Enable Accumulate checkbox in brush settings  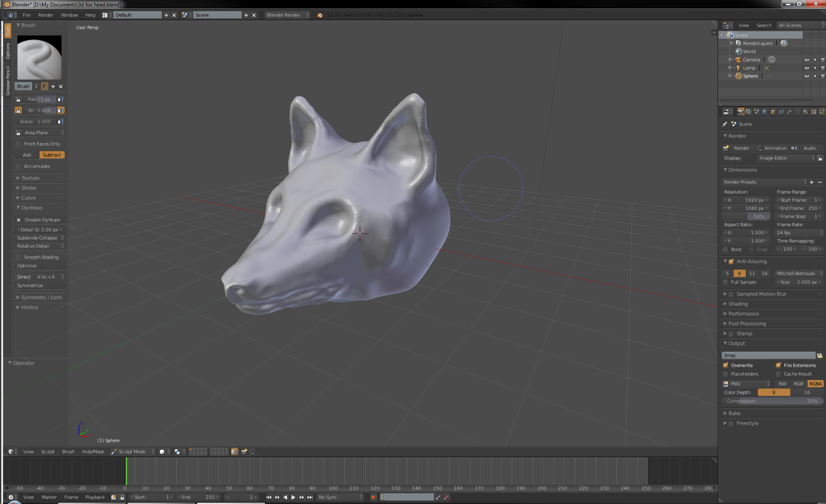[x=18, y=166]
